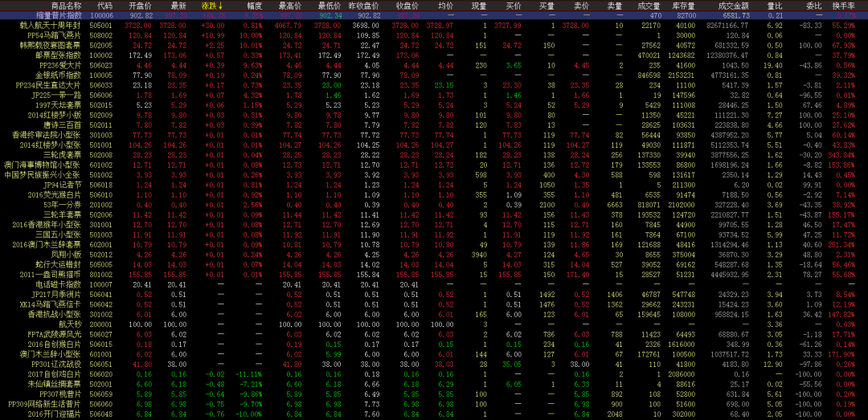Sort by 买量 column header
The width and height of the screenshot is (868, 420).
pos(547,6)
